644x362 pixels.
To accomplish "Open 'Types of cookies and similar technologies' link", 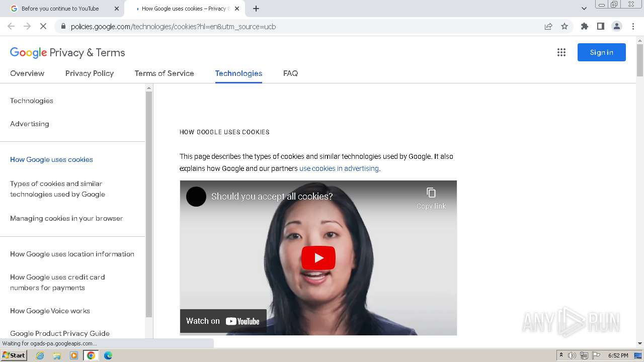I will pos(57,189).
